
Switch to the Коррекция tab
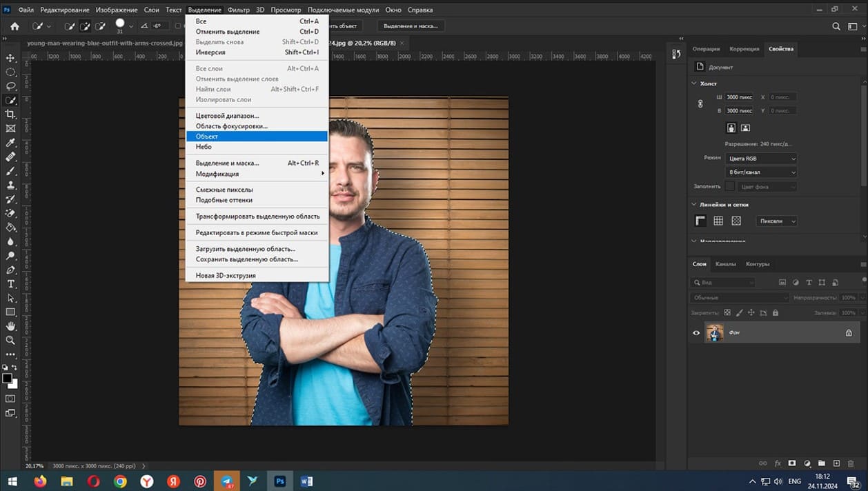[744, 49]
